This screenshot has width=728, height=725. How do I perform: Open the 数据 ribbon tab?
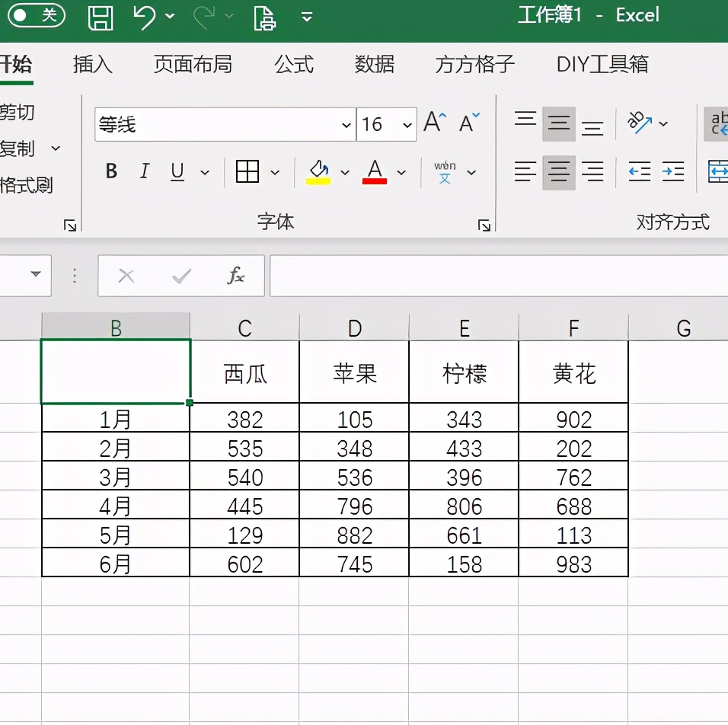pos(375,65)
